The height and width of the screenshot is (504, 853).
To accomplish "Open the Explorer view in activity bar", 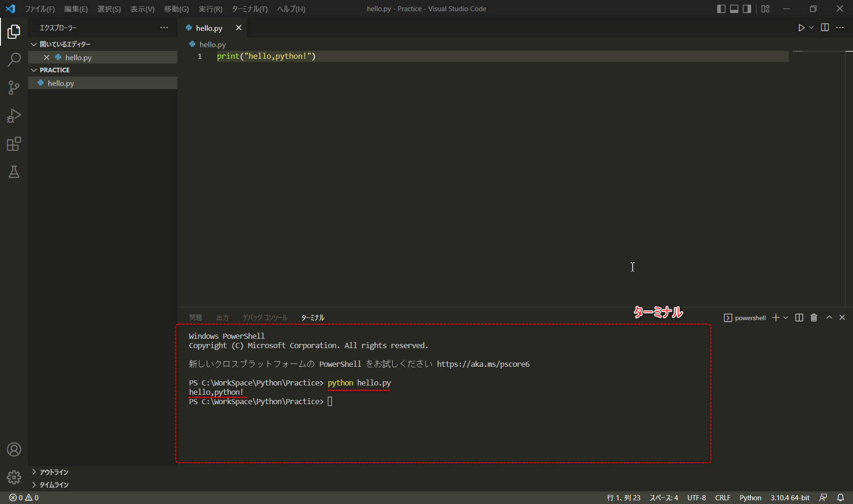I will point(14,32).
